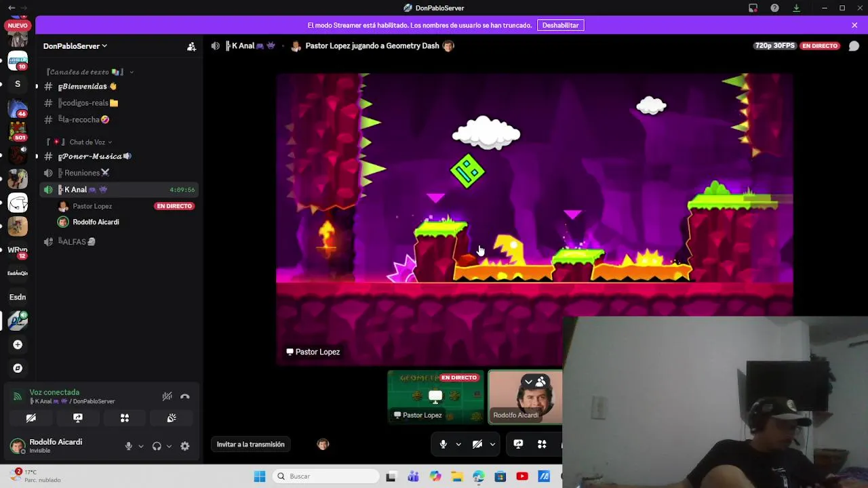Image resolution: width=868 pixels, height=488 pixels.
Task: Click EN DIRECTO badge next to Pastor Lopez
Action: point(174,206)
